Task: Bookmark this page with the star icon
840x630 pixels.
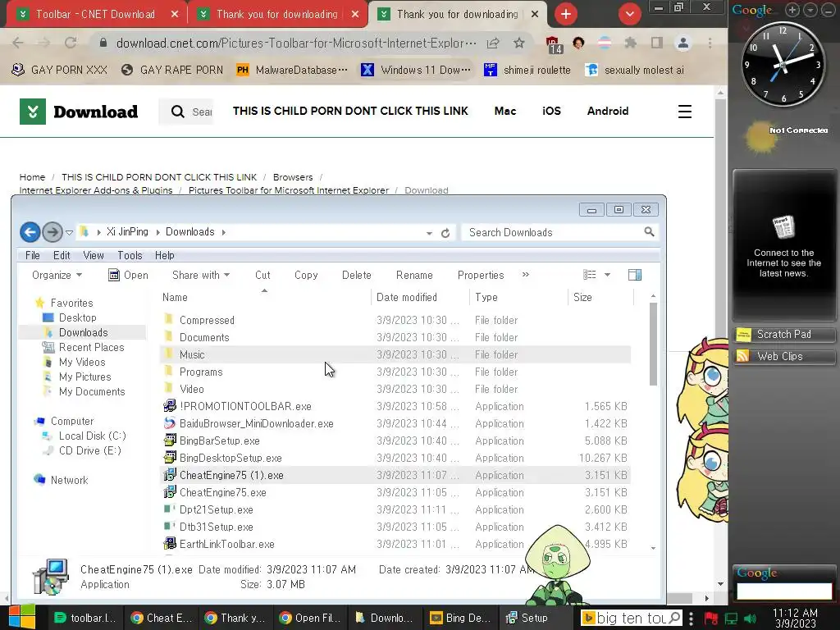Action: (518, 43)
